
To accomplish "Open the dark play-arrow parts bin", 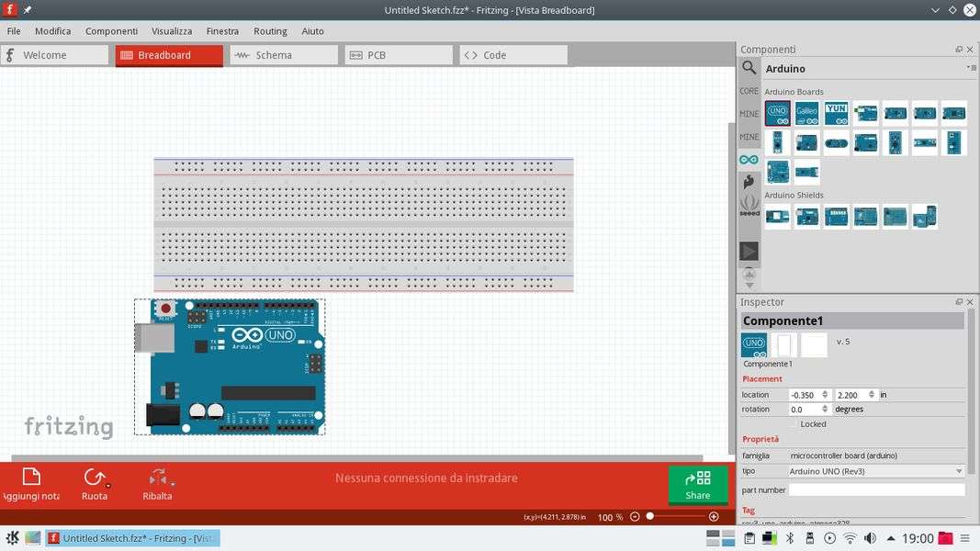I will pos(749,251).
